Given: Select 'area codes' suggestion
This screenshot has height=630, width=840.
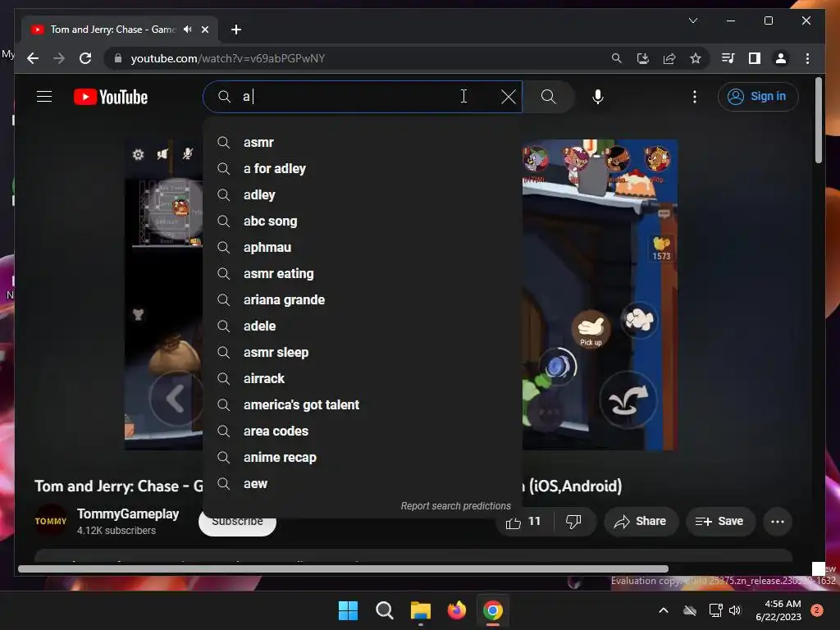Looking at the screenshot, I should (362, 431).
